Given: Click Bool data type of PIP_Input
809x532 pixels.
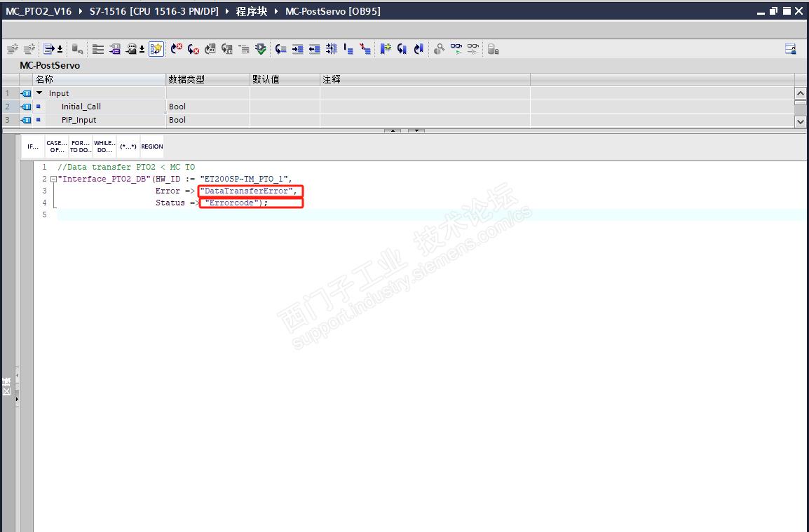Looking at the screenshot, I should click(177, 120).
